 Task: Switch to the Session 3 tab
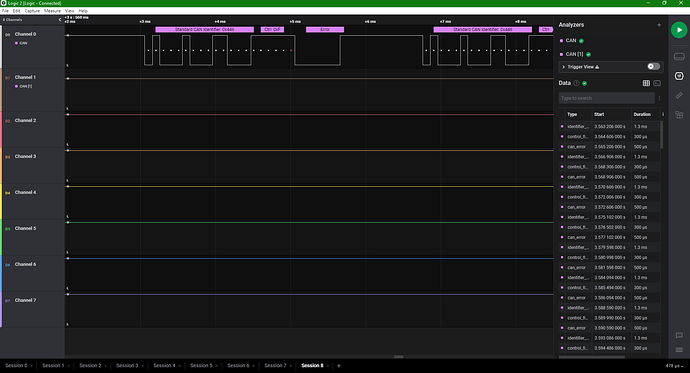127,366
